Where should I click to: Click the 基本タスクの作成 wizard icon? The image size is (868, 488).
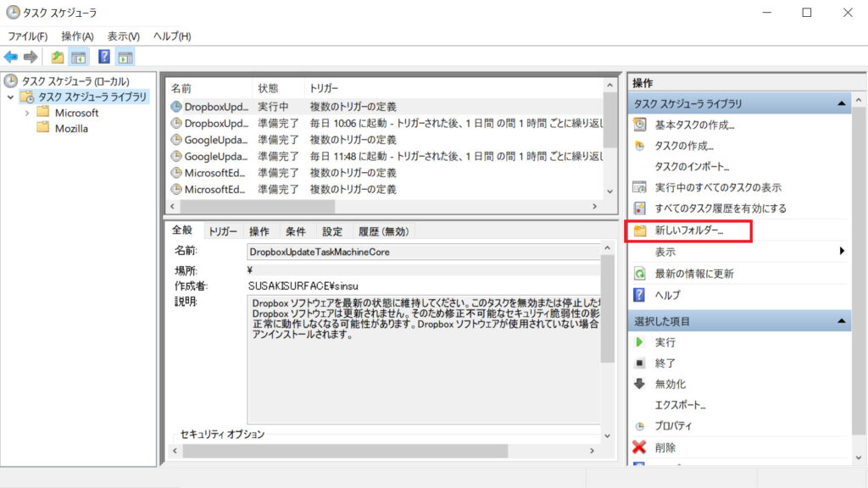coord(639,125)
